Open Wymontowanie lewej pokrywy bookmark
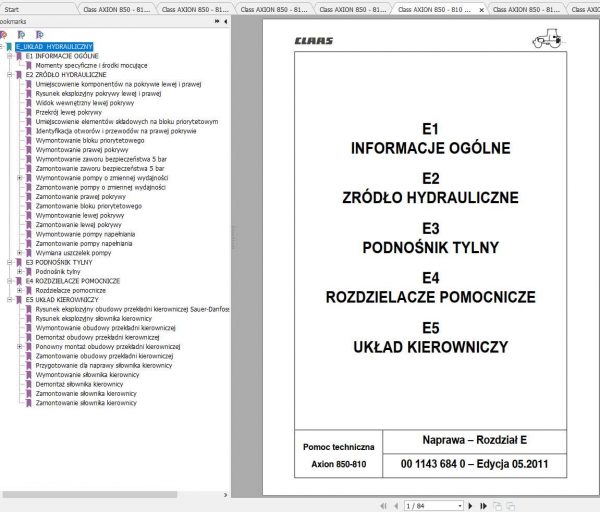The image size is (600, 512). pos(80,215)
